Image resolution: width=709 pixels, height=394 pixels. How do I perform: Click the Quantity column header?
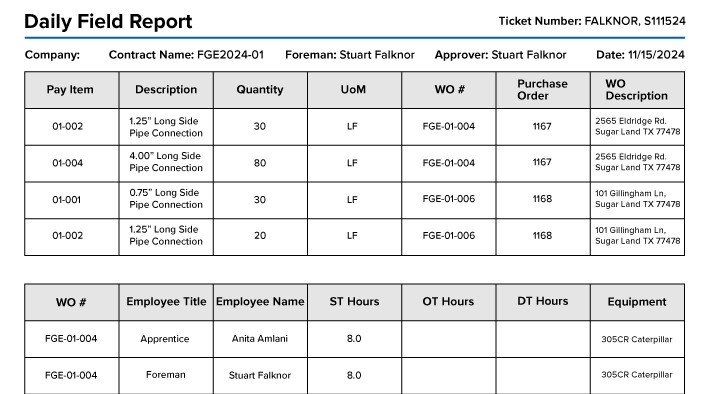click(260, 90)
